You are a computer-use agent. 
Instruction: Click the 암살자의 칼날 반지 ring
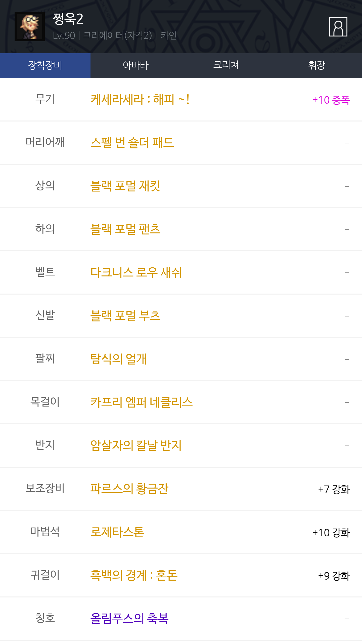click(136, 446)
